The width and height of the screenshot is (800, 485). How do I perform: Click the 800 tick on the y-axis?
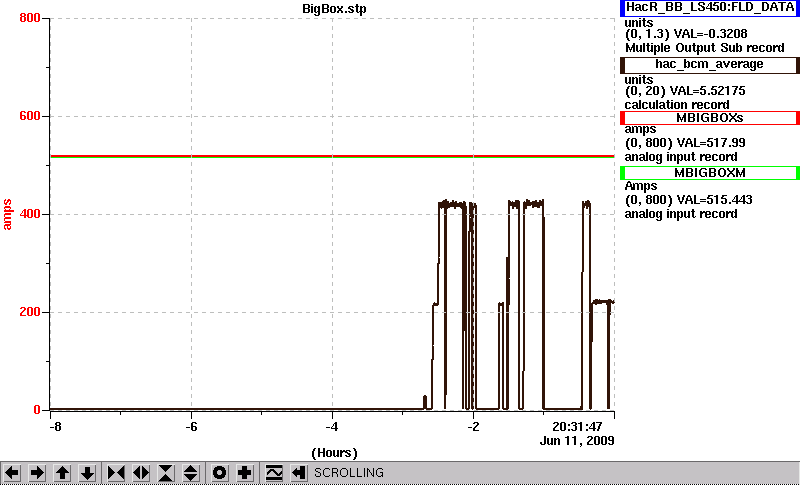tap(30, 18)
